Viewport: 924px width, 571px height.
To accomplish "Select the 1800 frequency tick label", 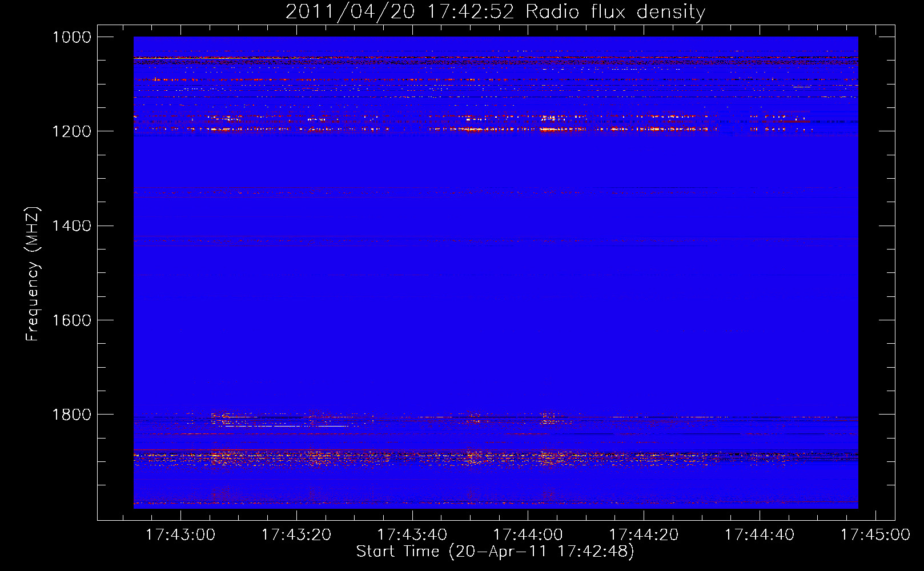I will [x=71, y=415].
